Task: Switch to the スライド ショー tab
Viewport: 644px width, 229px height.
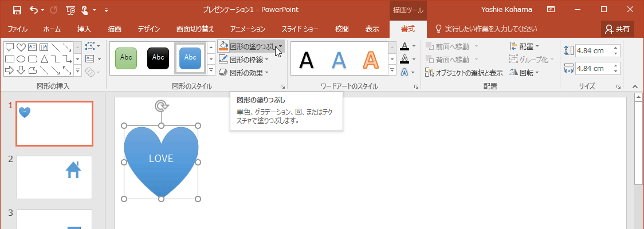Action: [x=300, y=29]
